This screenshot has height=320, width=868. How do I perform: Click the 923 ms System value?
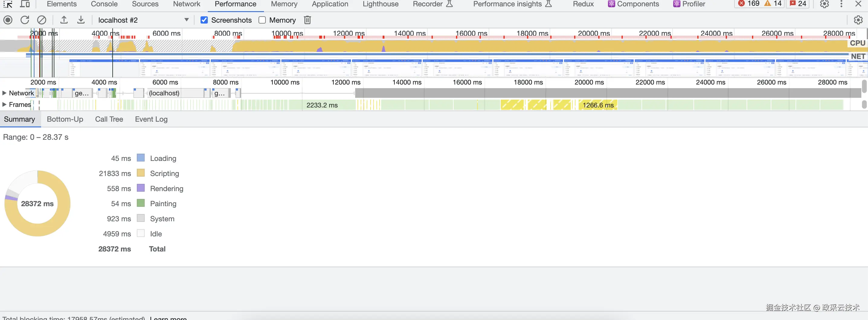click(x=119, y=219)
